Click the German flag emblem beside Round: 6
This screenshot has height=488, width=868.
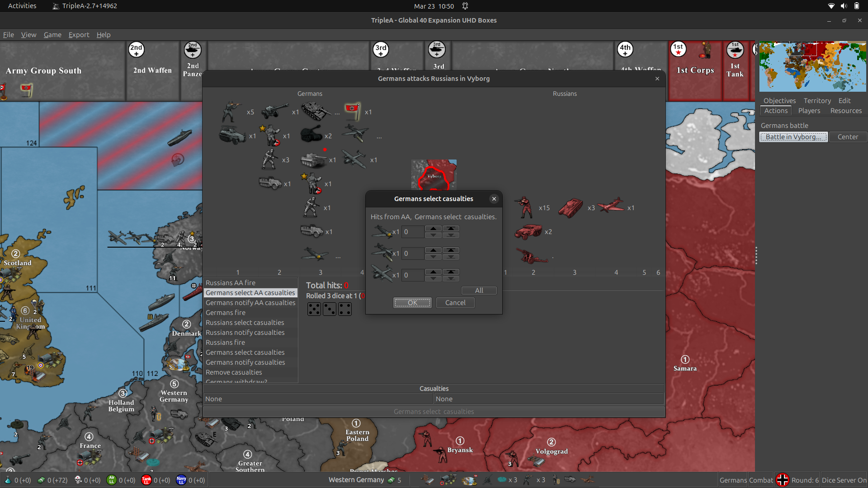coord(783,480)
